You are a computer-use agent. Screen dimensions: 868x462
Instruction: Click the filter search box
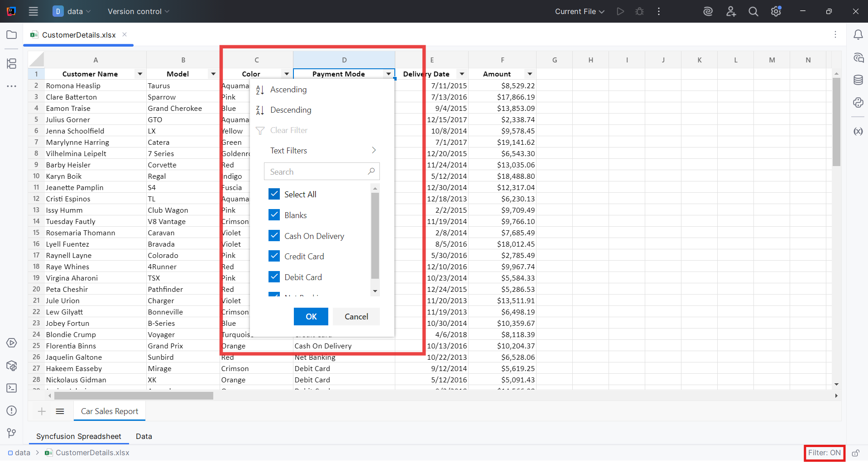[317, 171]
